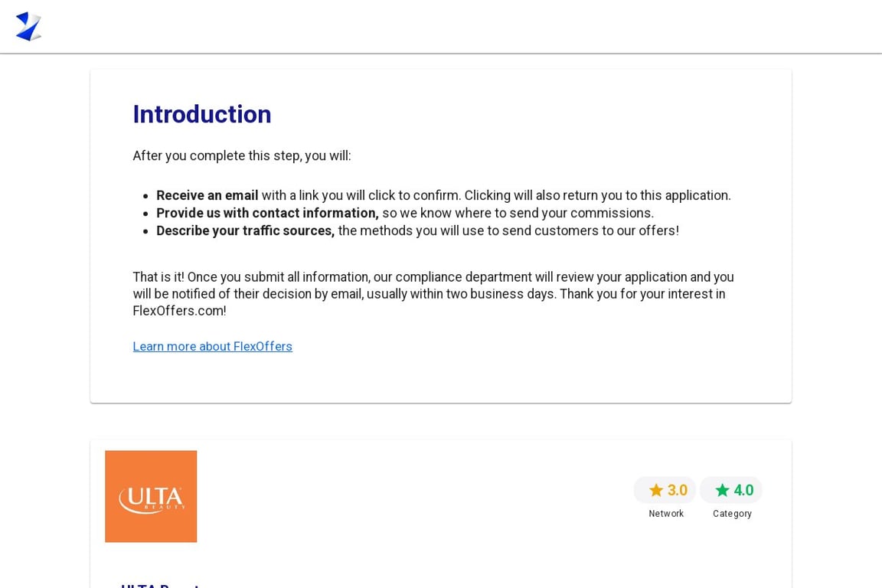Select the Category rating label
Screen dimensions: 882x588
pos(731,514)
